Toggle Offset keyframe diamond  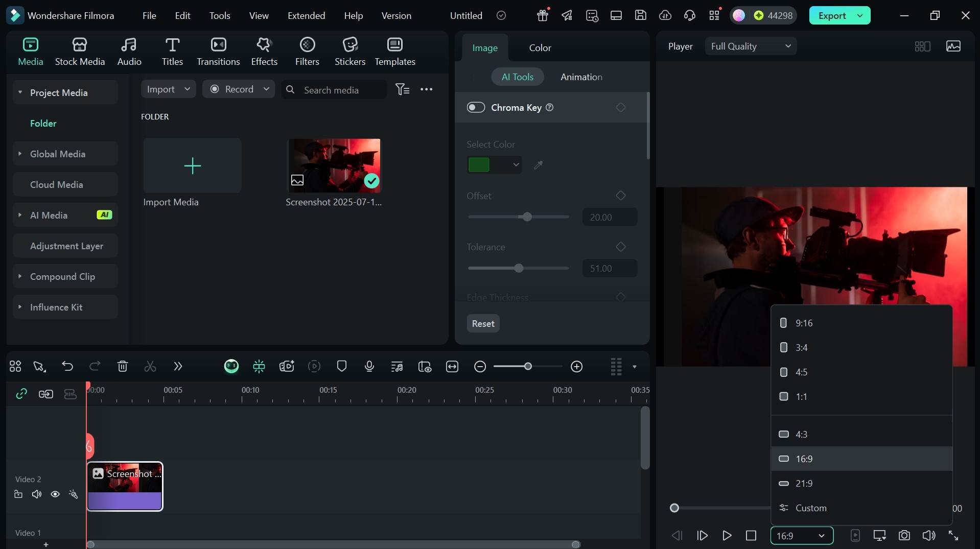(621, 196)
